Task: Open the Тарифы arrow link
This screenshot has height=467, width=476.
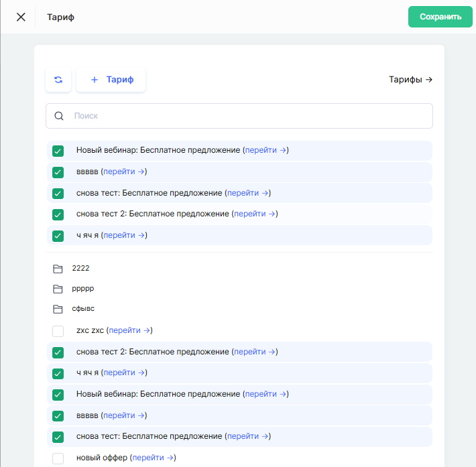Action: coord(410,80)
